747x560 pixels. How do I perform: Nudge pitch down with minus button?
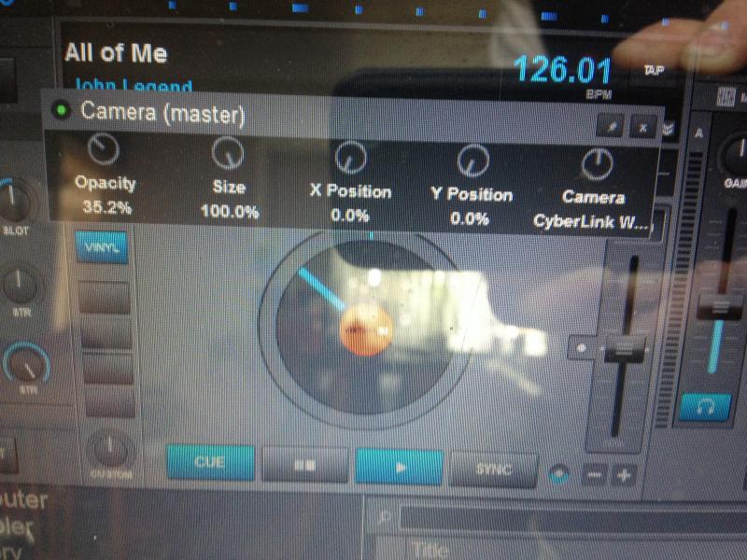(x=595, y=475)
